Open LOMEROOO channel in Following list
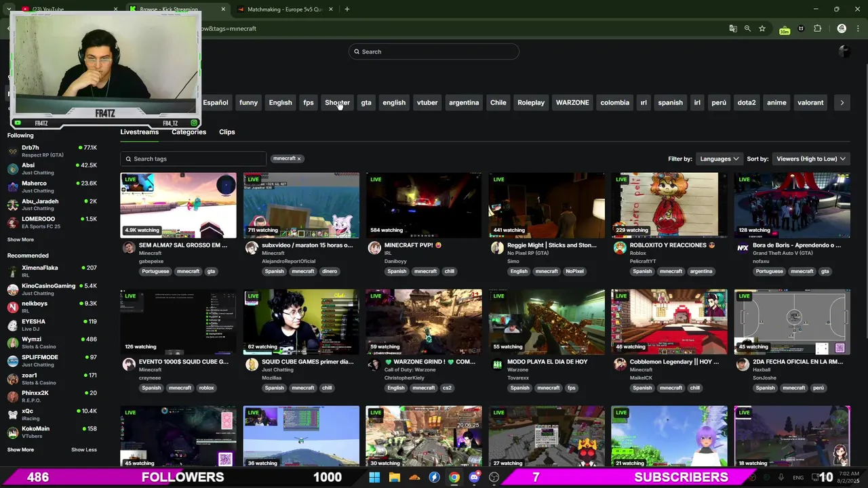The height and width of the screenshot is (488, 868). pos(52,222)
